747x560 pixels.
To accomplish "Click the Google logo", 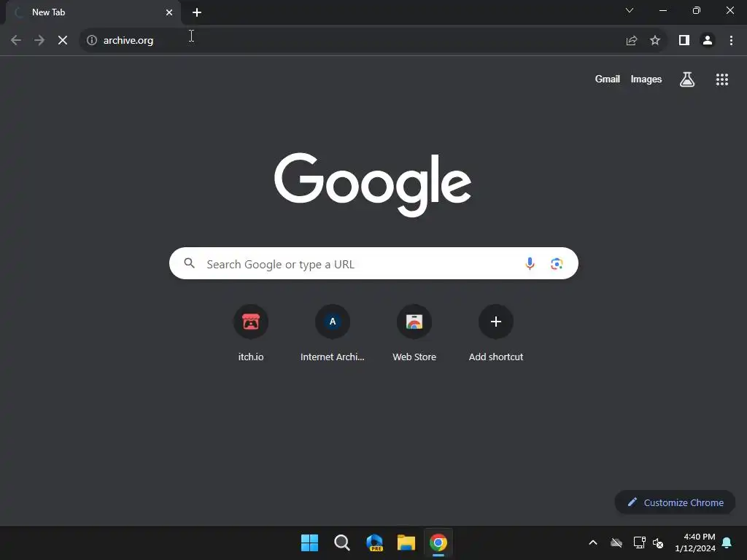I will pos(373,184).
